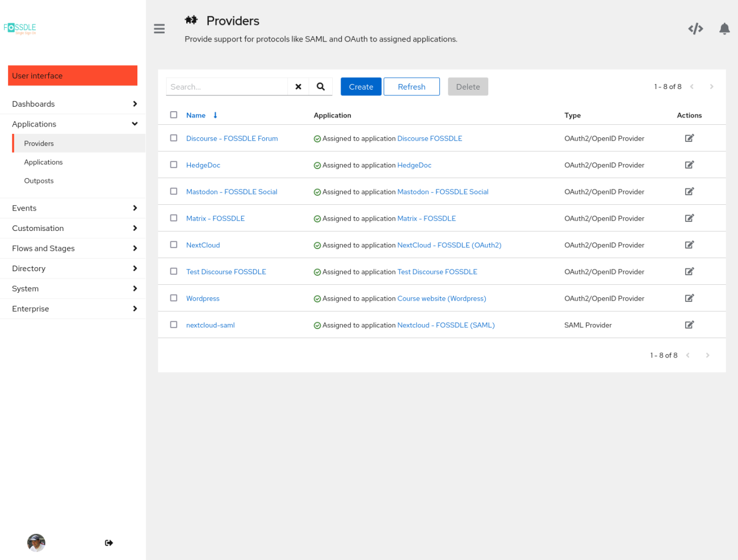
Task: Check the select-all checkbox in the table header
Action: coord(174,115)
